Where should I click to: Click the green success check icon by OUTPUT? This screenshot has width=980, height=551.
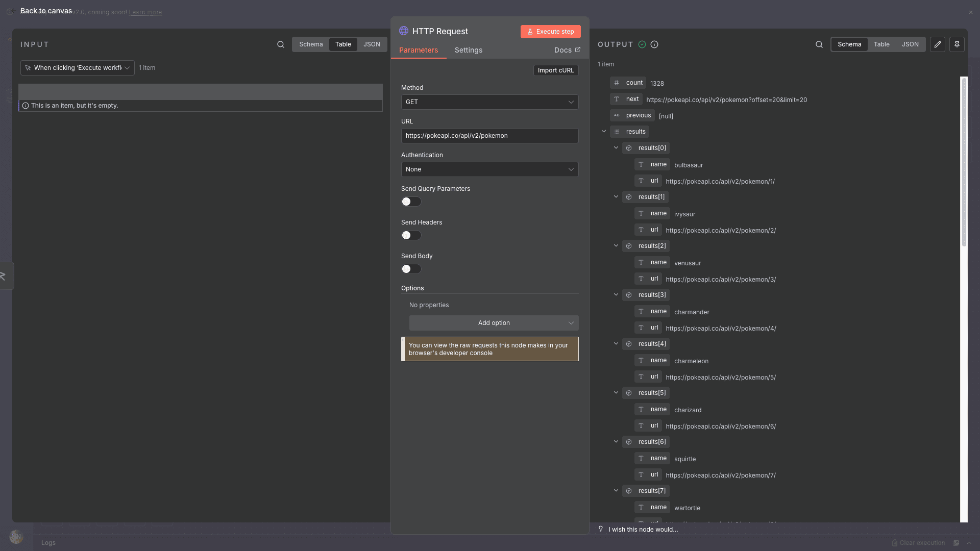point(642,44)
